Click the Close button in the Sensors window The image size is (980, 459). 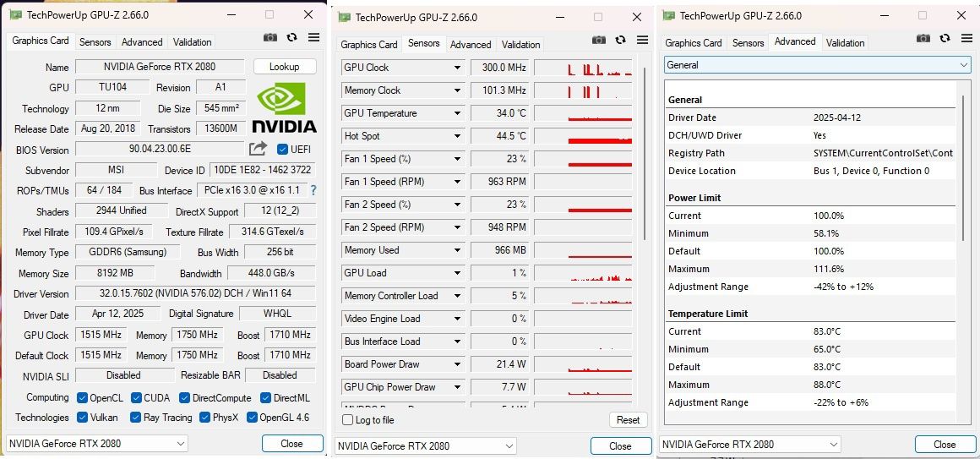pos(621,446)
